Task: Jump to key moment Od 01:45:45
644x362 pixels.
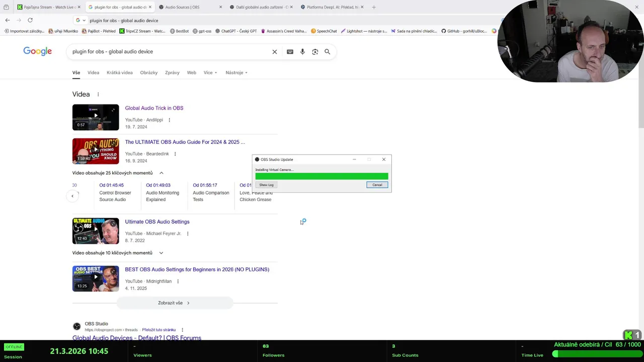Action: pyautogui.click(x=111, y=185)
